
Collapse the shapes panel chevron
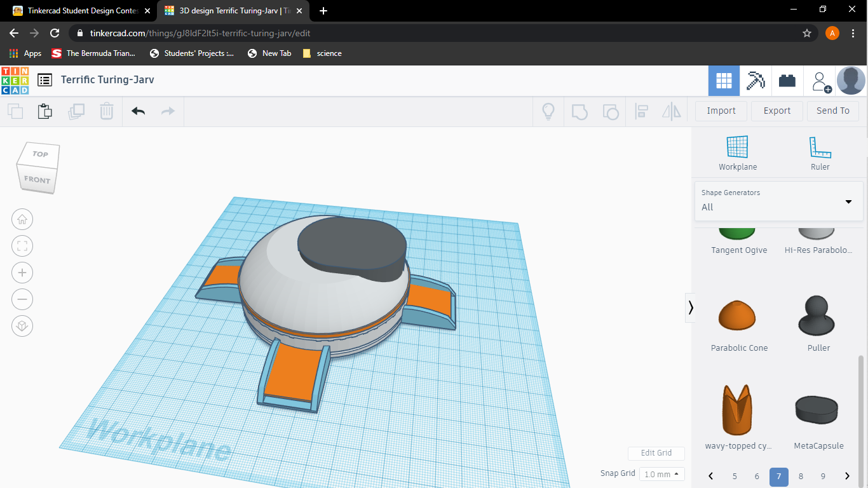pyautogui.click(x=691, y=308)
